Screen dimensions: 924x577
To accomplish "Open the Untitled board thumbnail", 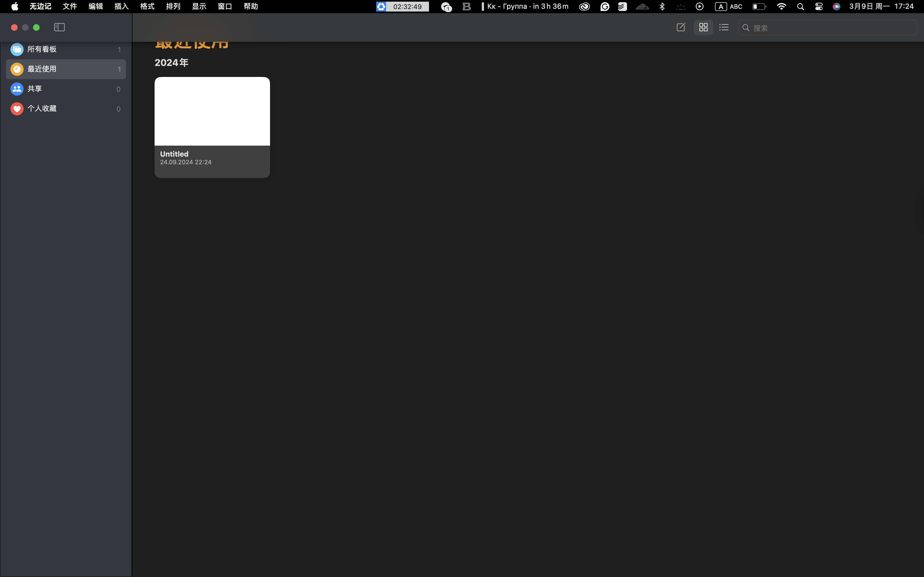I will point(212,112).
